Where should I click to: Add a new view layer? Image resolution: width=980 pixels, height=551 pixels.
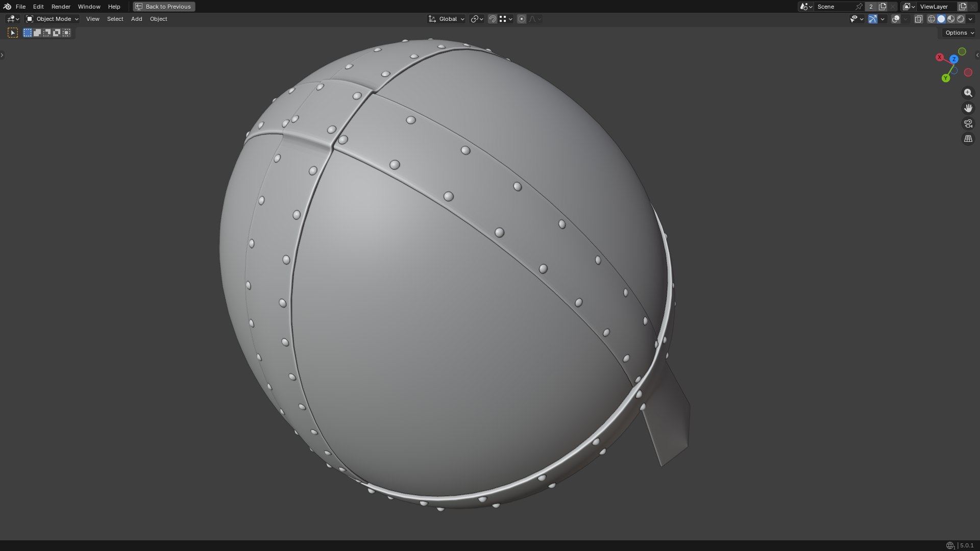[963, 7]
